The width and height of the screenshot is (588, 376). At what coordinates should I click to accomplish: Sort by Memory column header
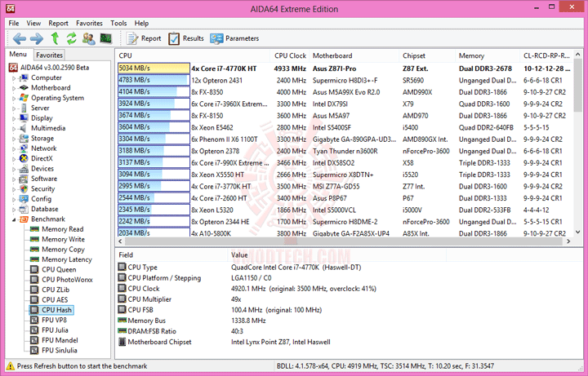[x=487, y=55]
